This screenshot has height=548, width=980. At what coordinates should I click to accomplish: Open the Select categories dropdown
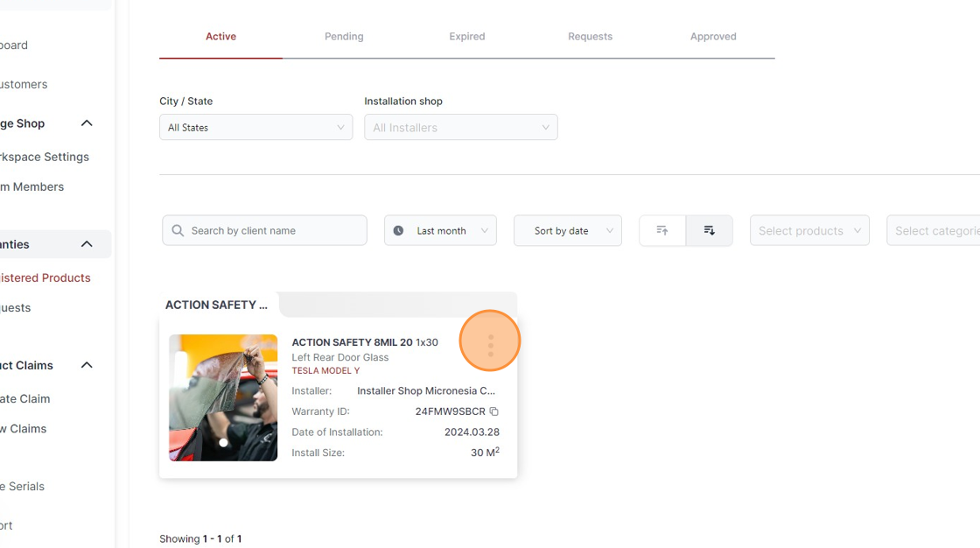click(x=933, y=230)
